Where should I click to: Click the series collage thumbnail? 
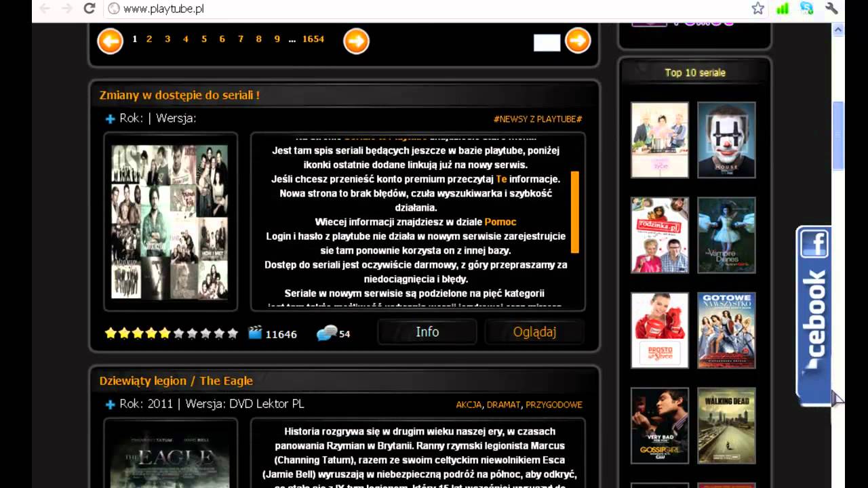tap(170, 222)
